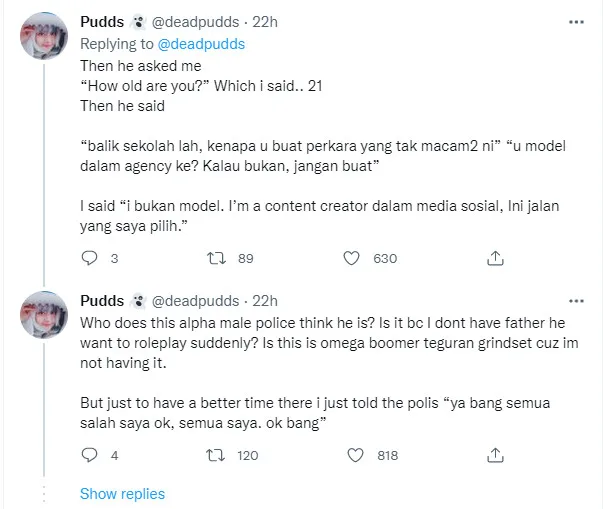Open Pudds avatar on second tweet
Image resolution: width=603 pixels, height=509 pixels.
click(44, 314)
